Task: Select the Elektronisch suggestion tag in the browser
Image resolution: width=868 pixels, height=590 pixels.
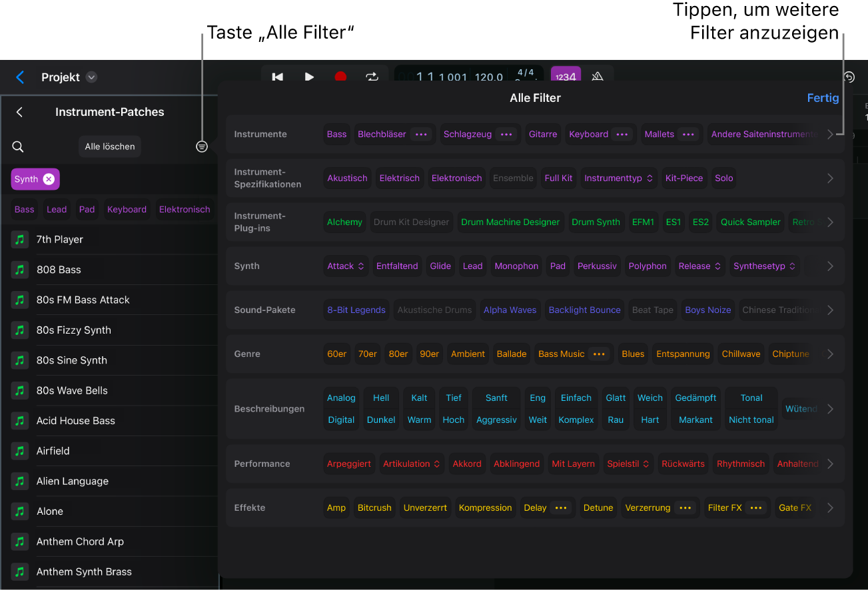Action: pyautogui.click(x=185, y=209)
